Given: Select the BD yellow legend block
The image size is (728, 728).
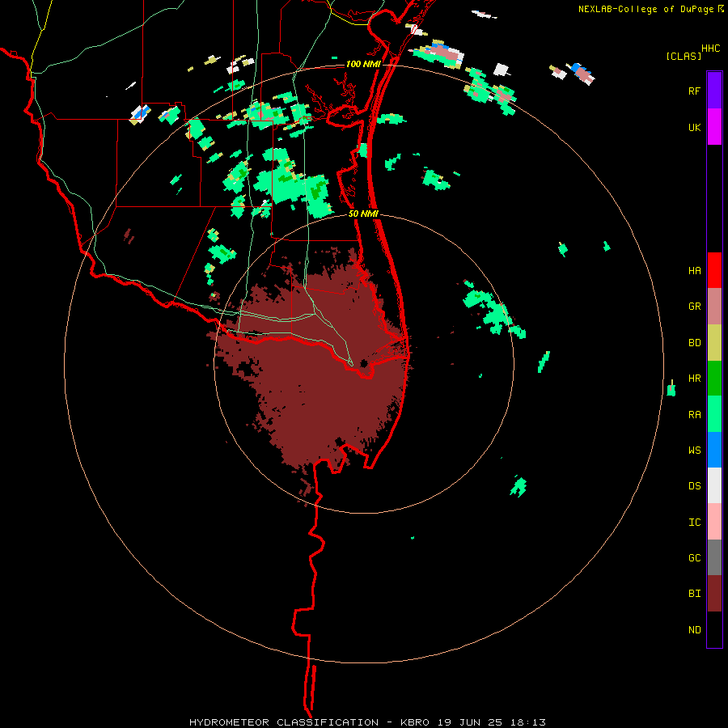Looking at the screenshot, I should point(714,343).
